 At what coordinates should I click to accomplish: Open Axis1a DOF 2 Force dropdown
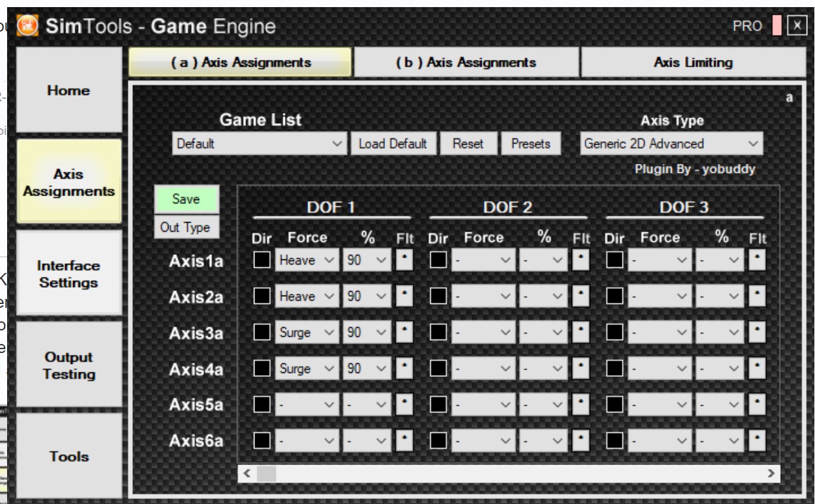(484, 260)
